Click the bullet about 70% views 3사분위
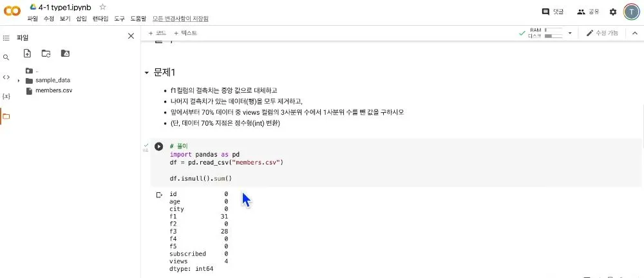Viewport: 644px width, 278px height. point(287,112)
